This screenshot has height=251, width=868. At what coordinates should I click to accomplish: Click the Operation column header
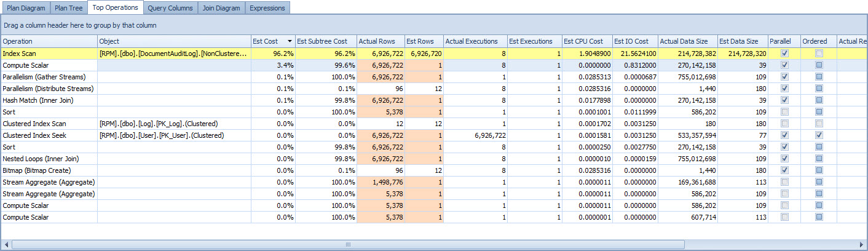[49, 41]
